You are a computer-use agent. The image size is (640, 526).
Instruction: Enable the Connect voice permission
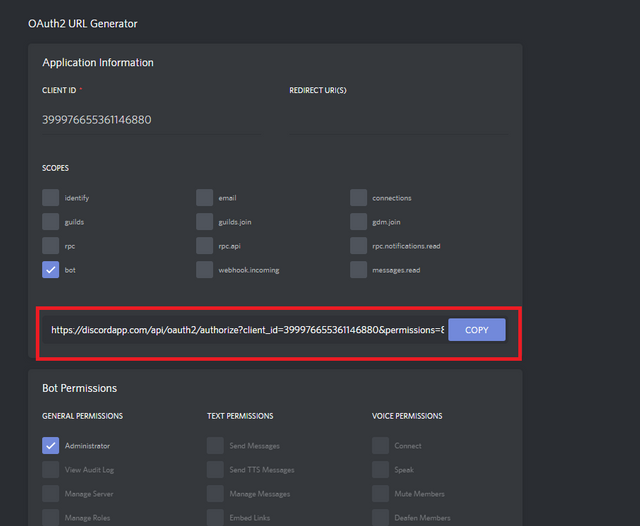point(380,446)
